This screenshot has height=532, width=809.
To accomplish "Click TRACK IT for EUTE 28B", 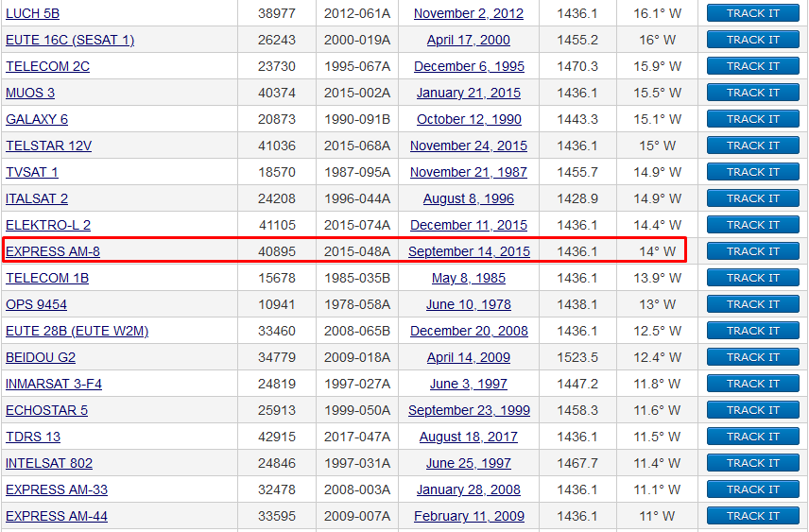I will point(752,331).
